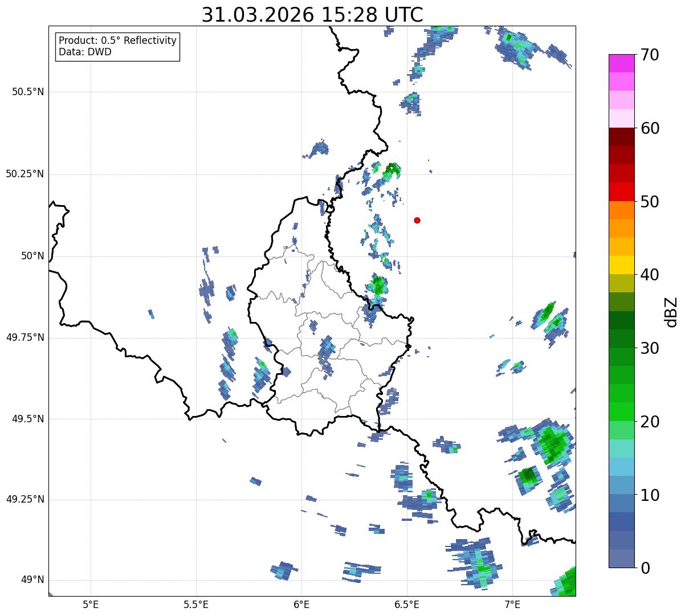Click the title 31.03.2026 15:28 UTC
The image size is (685, 616).
tap(312, 15)
